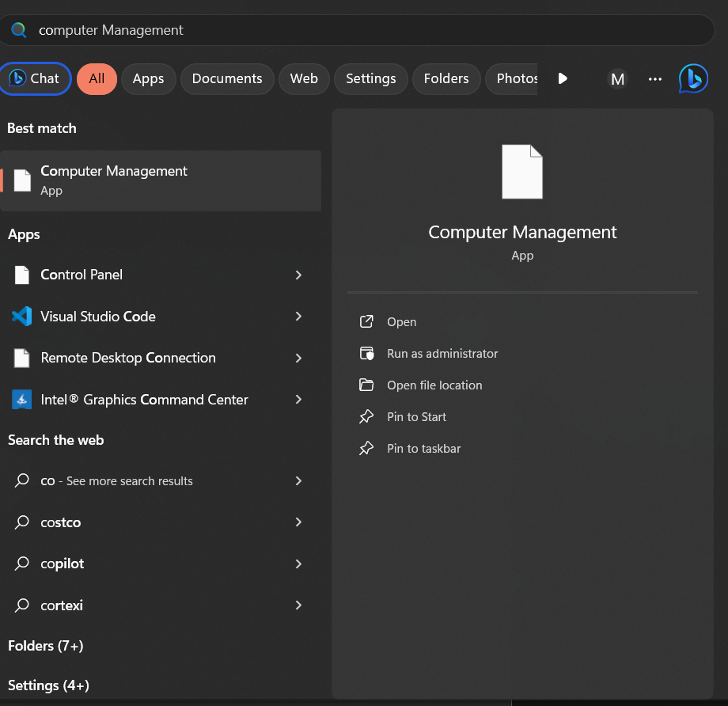The width and height of the screenshot is (728, 706).
Task: Click Intel Graphics Command Center icon
Action: pyautogui.click(x=21, y=400)
